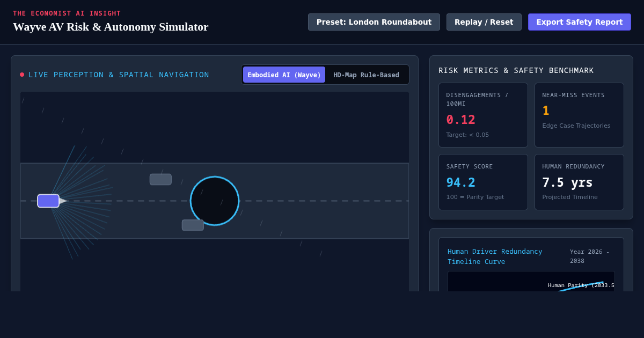The image size is (644, 338).
Task: Click the Wayve AV Risk & Autonomy Simulator title
Action: (111, 27)
